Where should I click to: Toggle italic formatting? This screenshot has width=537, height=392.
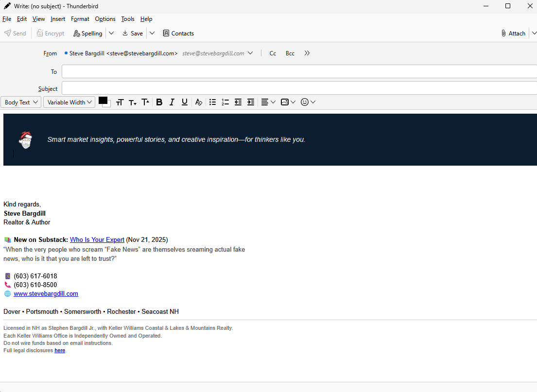[172, 102]
